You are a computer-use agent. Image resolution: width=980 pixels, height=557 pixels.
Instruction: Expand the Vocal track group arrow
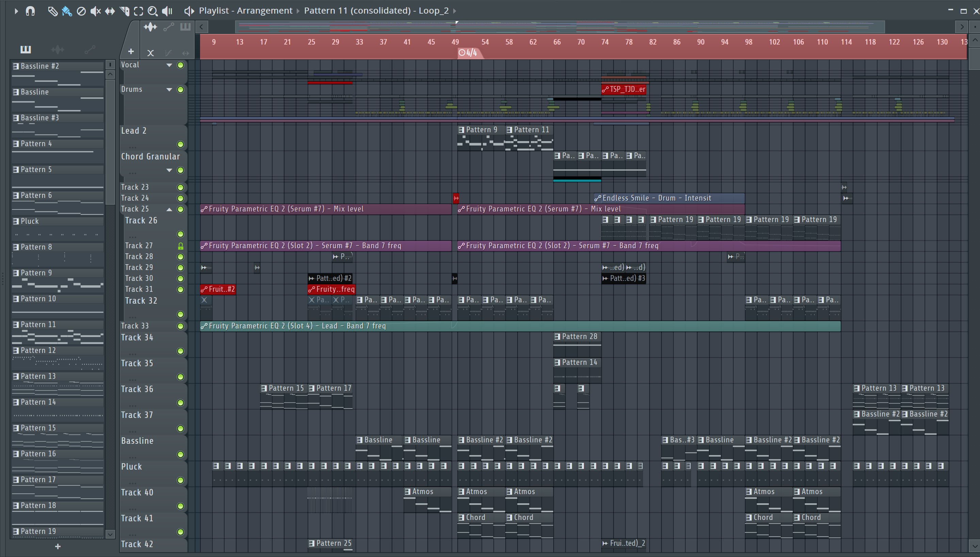click(x=169, y=65)
